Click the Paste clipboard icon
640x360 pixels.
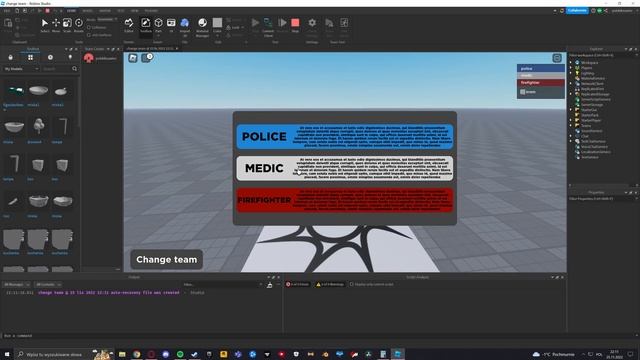click(8, 23)
